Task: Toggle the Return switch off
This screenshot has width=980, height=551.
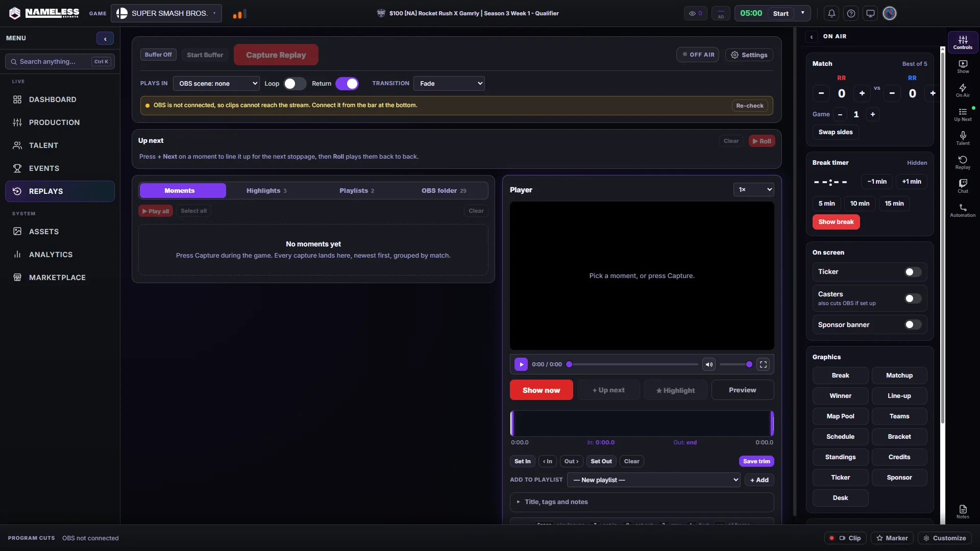Action: pos(347,84)
